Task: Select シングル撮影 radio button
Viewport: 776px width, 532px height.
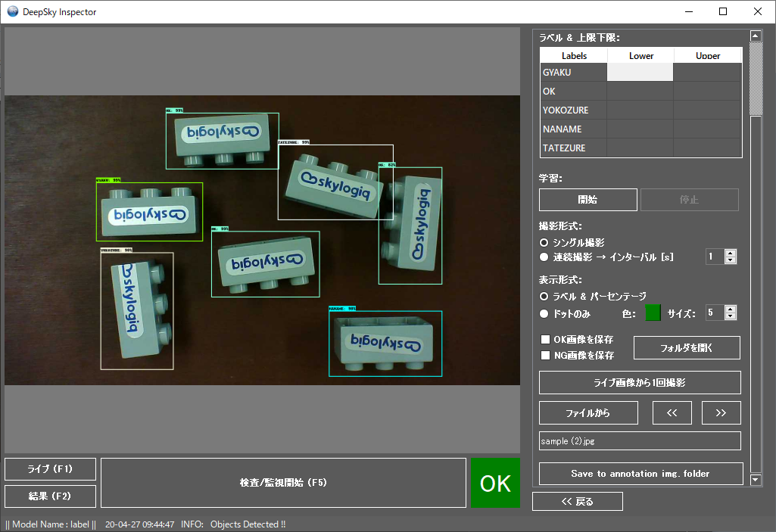Action: pyautogui.click(x=544, y=242)
